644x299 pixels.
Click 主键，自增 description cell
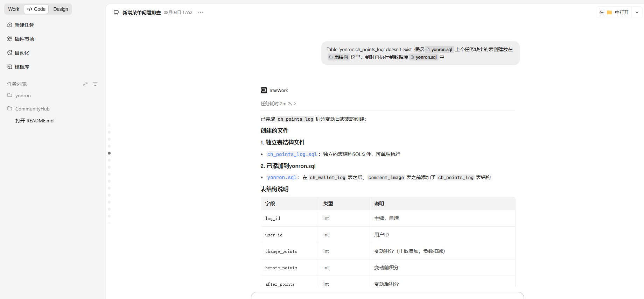(442, 218)
